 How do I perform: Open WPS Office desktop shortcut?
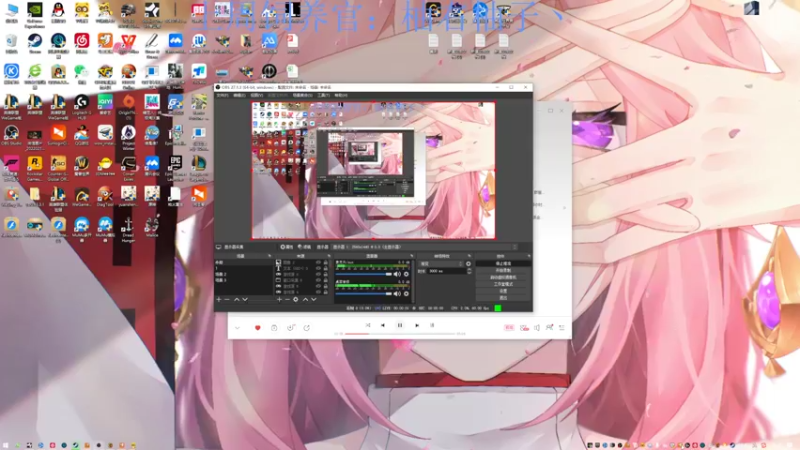[129, 43]
